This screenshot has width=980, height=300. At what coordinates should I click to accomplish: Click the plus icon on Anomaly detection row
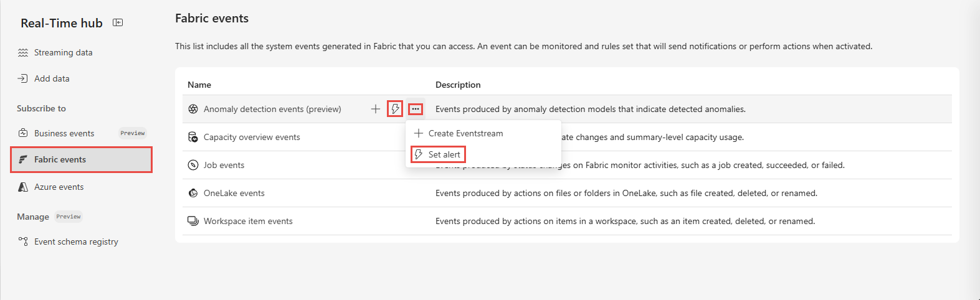coord(376,109)
